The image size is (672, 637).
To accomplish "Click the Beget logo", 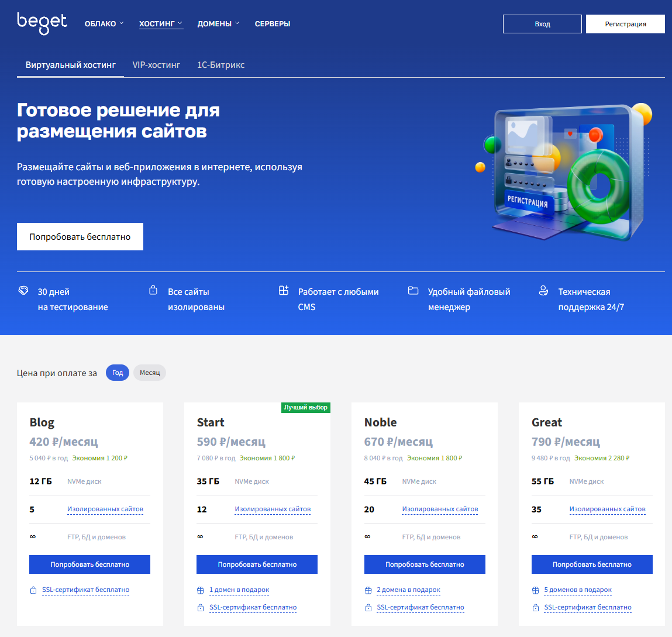I will click(42, 23).
